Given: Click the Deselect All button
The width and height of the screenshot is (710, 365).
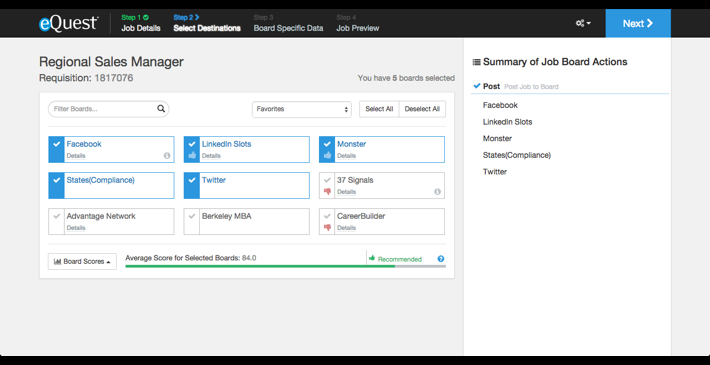Looking at the screenshot, I should click(x=422, y=109).
